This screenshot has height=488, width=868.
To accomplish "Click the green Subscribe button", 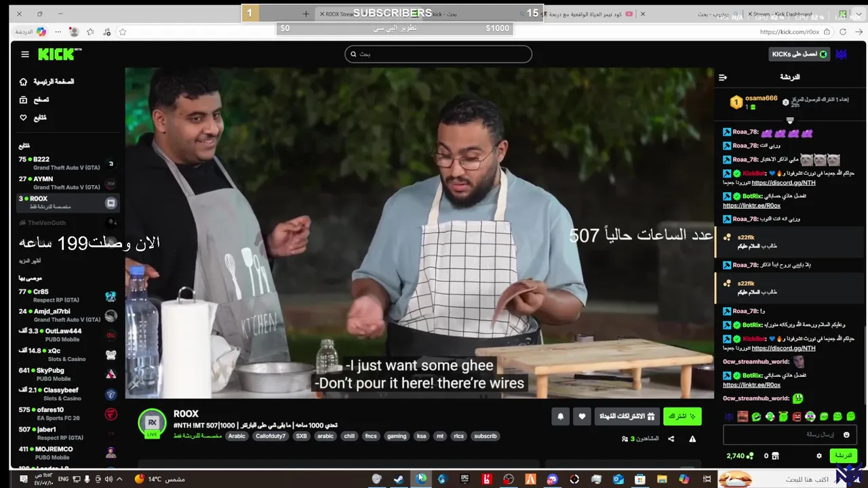I will (x=682, y=416).
